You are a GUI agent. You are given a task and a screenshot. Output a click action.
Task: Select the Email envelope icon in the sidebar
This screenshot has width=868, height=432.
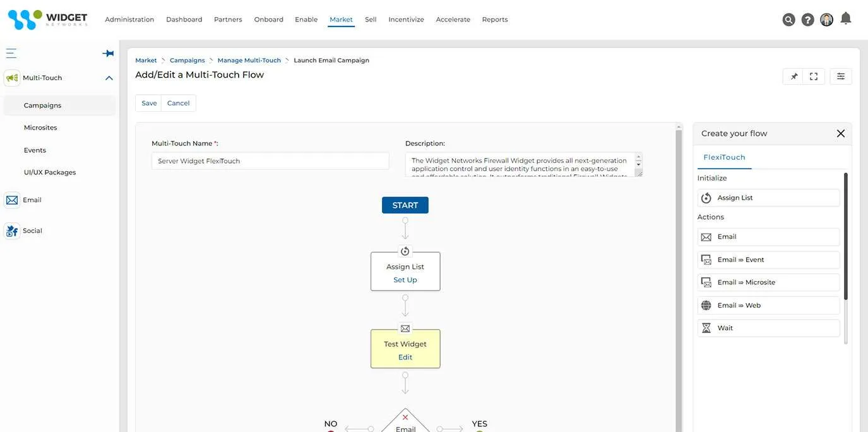pos(11,199)
